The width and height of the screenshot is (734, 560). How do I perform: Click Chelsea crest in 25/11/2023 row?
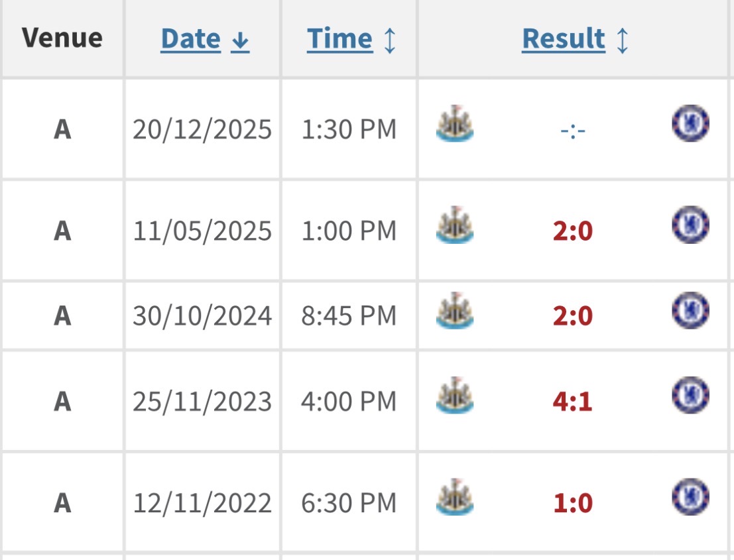pyautogui.click(x=690, y=396)
